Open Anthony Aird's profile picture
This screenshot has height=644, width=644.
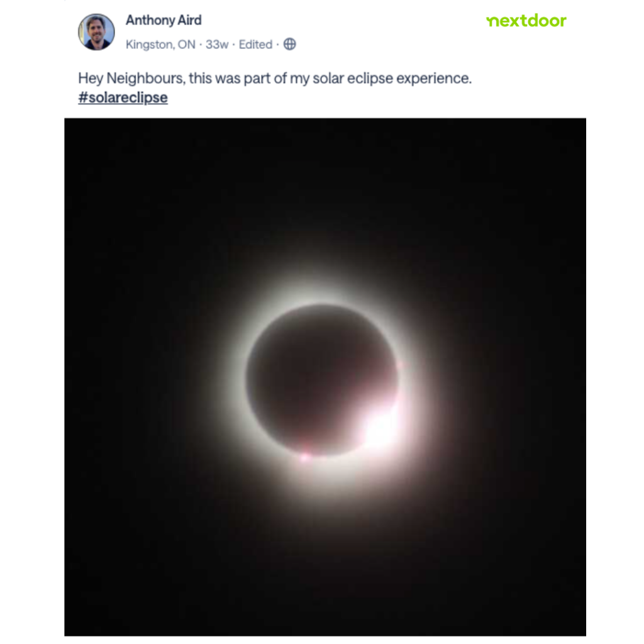[x=96, y=31]
